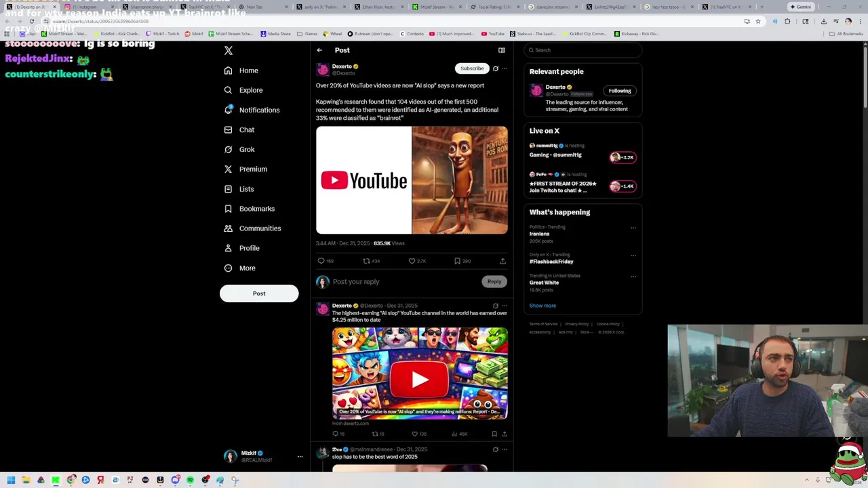Open Chat in X sidebar

tap(239, 129)
